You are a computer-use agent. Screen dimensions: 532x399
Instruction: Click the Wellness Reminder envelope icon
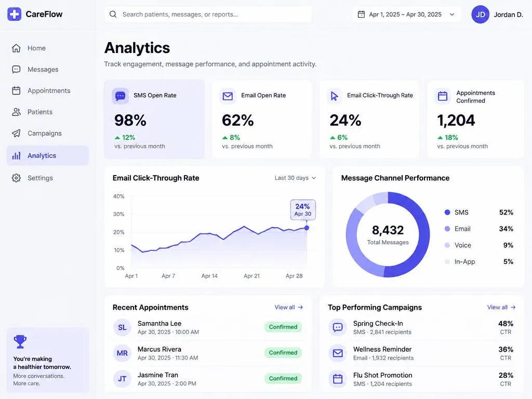(x=338, y=353)
